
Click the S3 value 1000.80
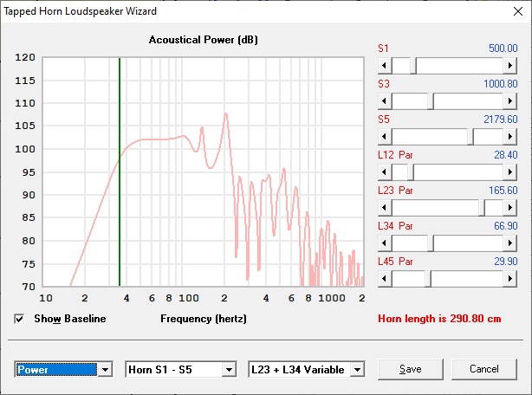(501, 84)
